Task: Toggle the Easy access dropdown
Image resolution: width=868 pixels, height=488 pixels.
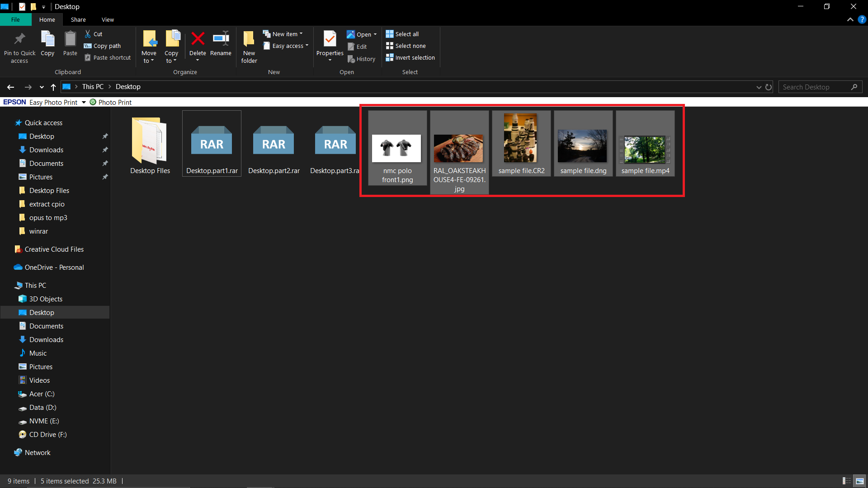Action: 288,46
